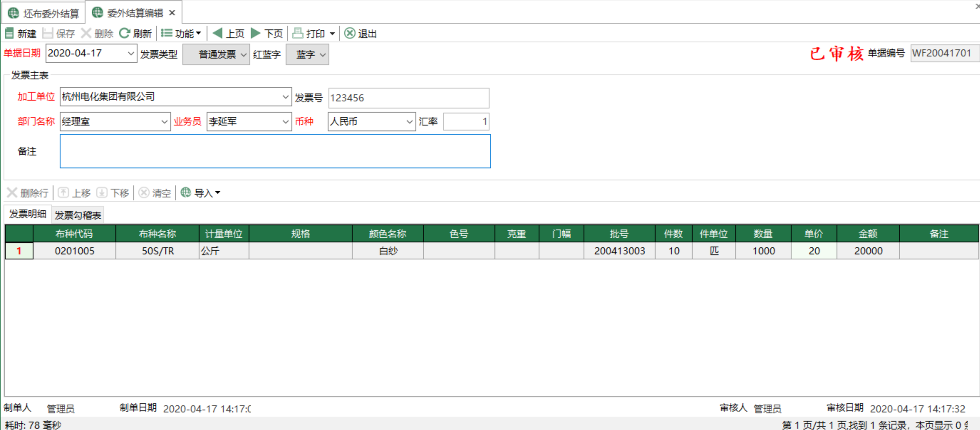Click the 下移 move down icon
The image size is (980, 430).
(102, 193)
